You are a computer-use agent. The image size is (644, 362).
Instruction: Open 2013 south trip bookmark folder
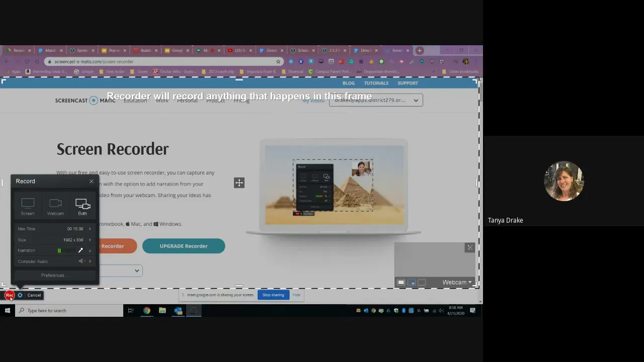[x=218, y=71]
